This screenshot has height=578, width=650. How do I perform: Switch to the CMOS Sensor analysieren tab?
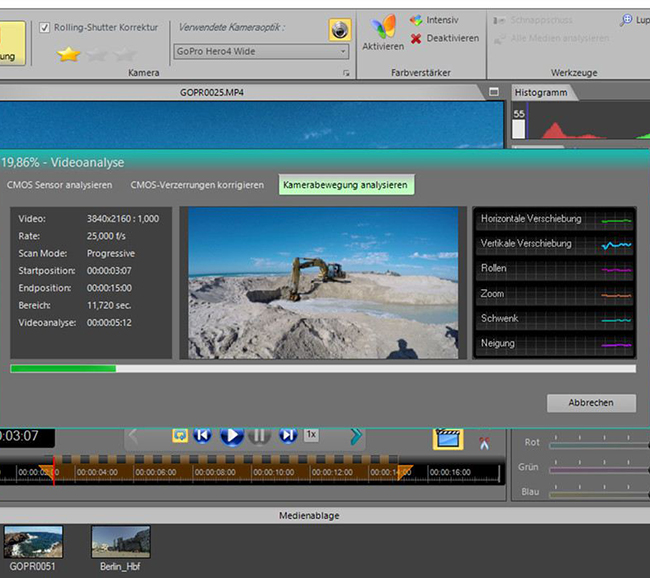[x=59, y=185]
